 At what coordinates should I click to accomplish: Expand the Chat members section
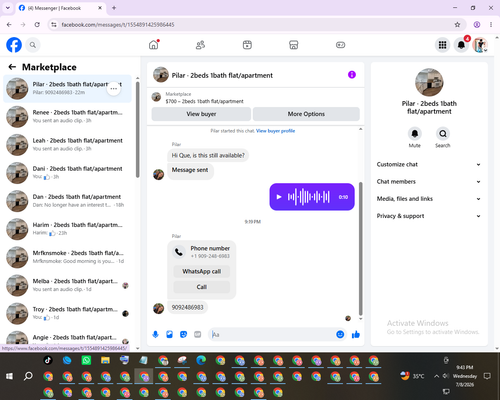click(x=429, y=182)
